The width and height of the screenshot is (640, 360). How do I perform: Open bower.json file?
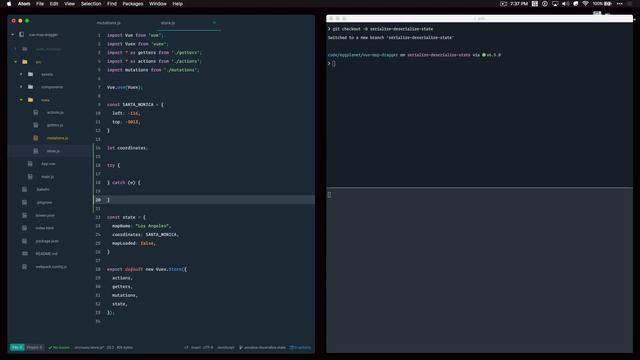tap(45, 215)
